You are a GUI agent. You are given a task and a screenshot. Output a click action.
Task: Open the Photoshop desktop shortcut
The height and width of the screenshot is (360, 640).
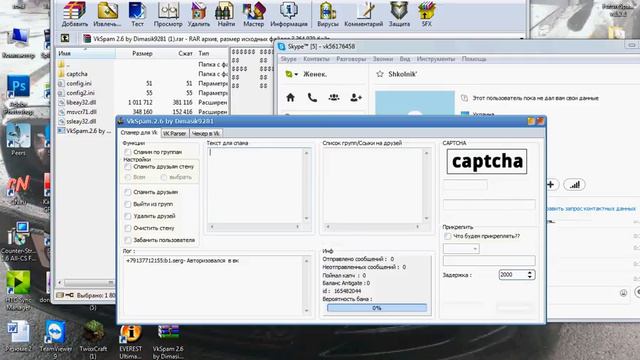pos(18,94)
